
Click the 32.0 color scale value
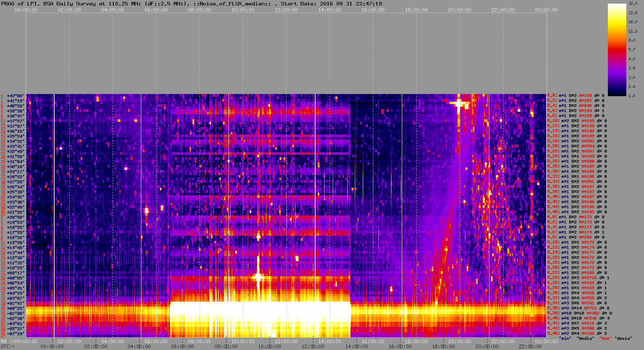[633, 3]
